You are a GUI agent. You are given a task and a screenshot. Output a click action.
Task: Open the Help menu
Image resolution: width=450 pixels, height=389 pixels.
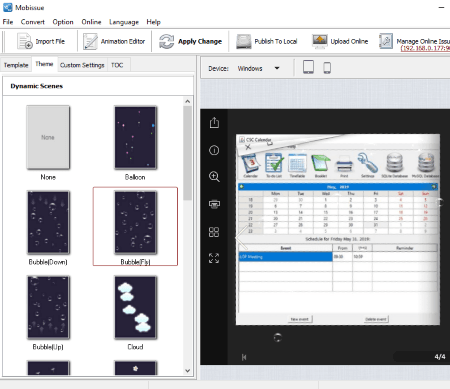[x=153, y=22]
